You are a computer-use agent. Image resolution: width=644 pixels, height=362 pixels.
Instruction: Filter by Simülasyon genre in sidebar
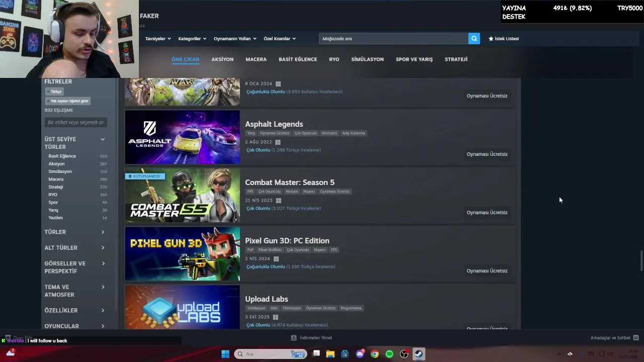point(60,171)
